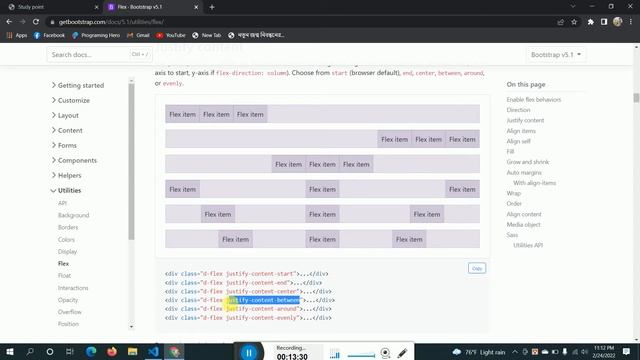Open the Opacity utilities page
This screenshot has width=640, height=360.
click(x=68, y=300)
